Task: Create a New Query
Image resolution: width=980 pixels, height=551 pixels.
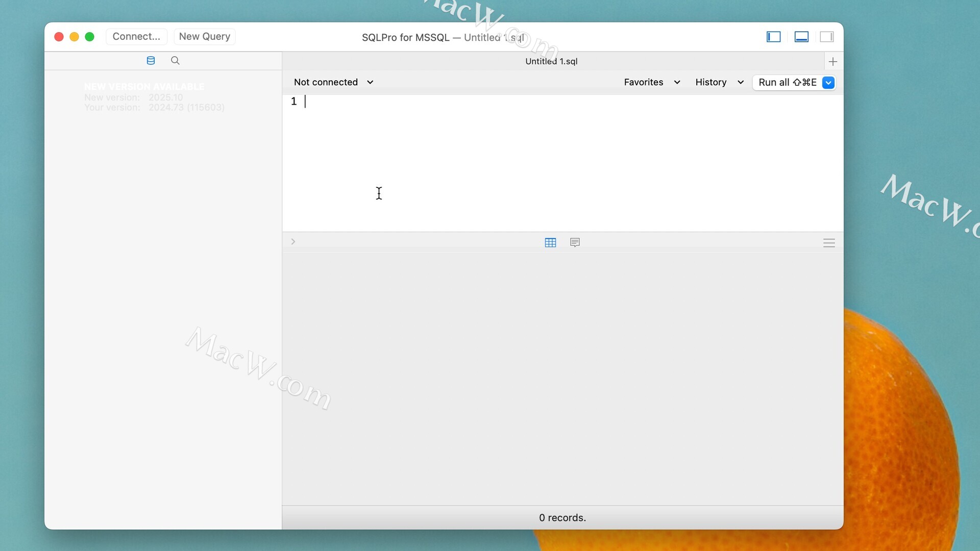Action: point(204,37)
